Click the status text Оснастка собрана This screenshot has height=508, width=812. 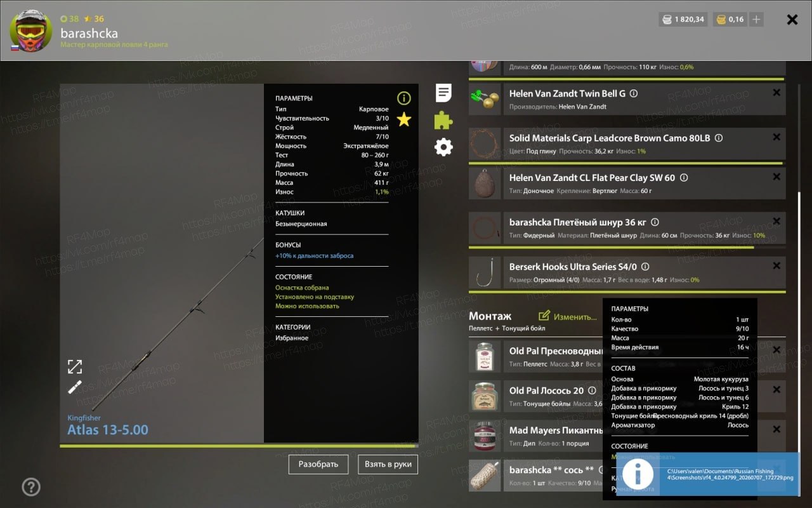coord(302,288)
